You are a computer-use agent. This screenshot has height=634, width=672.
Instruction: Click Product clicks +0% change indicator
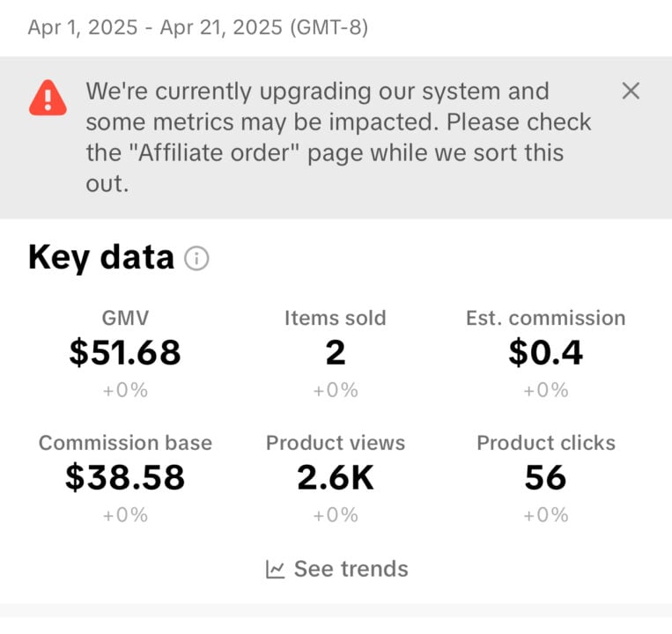coord(545,515)
